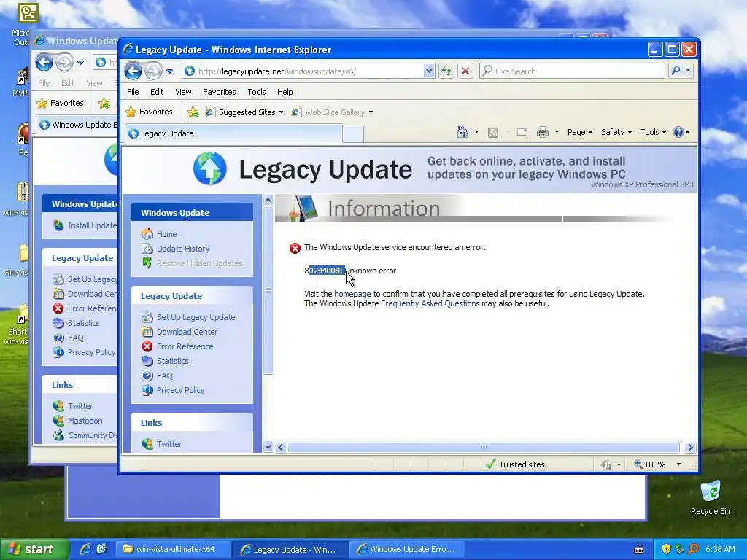Click Restore Hidden Updates link
Image resolution: width=747 pixels, height=560 pixels.
[199, 263]
